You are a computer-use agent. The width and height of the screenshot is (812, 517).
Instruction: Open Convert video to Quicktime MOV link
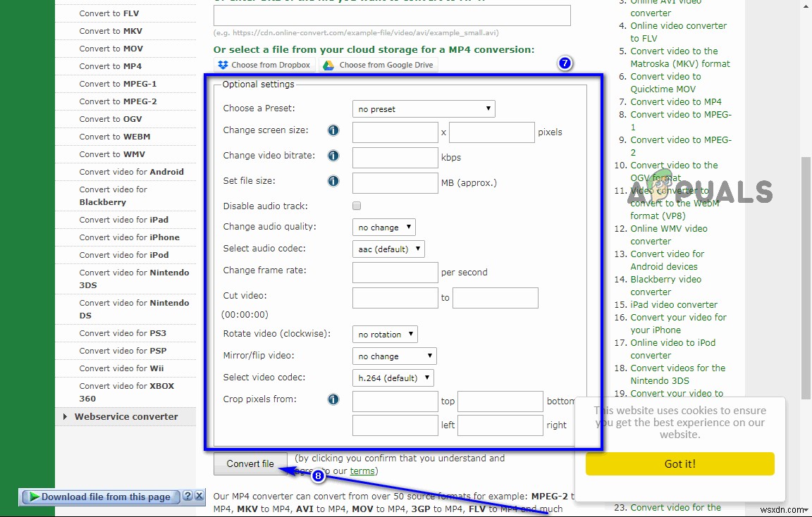pyautogui.click(x=665, y=83)
